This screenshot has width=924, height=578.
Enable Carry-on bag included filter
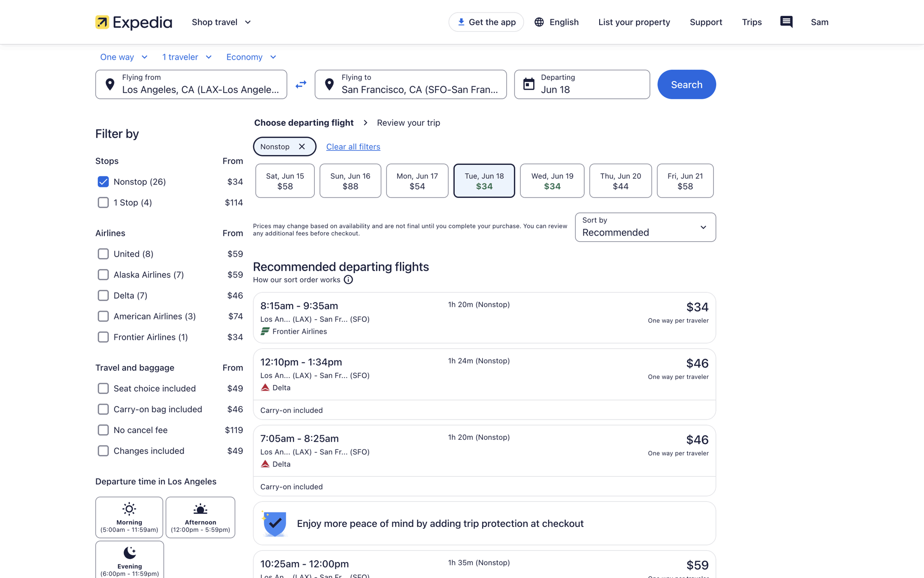tap(103, 409)
